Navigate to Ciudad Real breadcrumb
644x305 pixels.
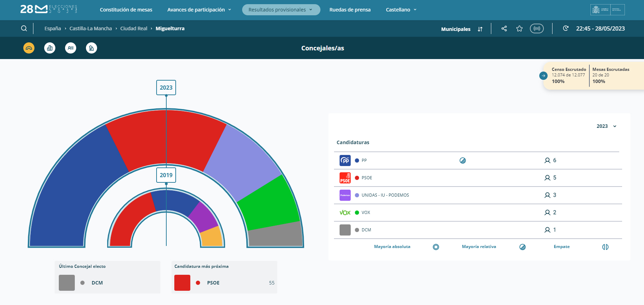(134, 28)
